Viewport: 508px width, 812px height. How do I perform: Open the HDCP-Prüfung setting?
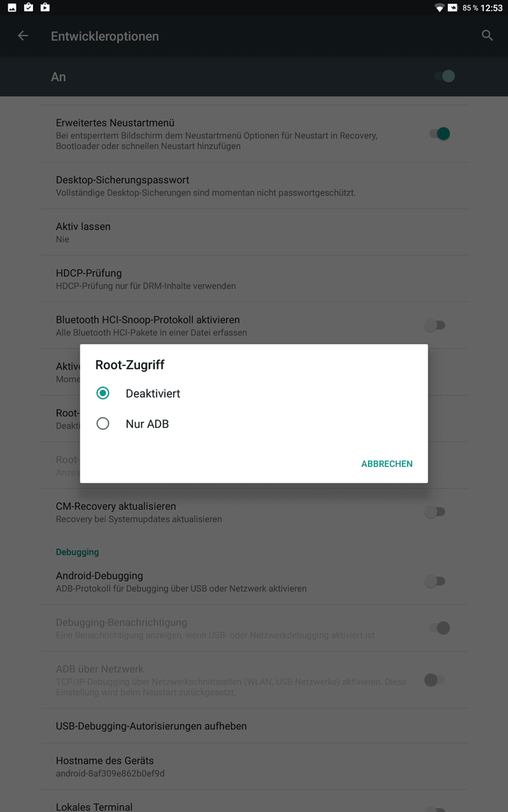pyautogui.click(x=254, y=279)
